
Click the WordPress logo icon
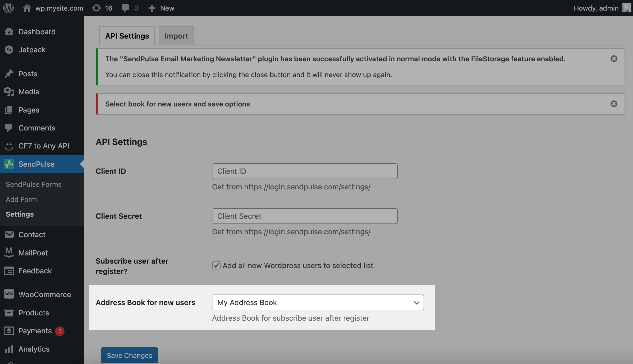tap(8, 8)
